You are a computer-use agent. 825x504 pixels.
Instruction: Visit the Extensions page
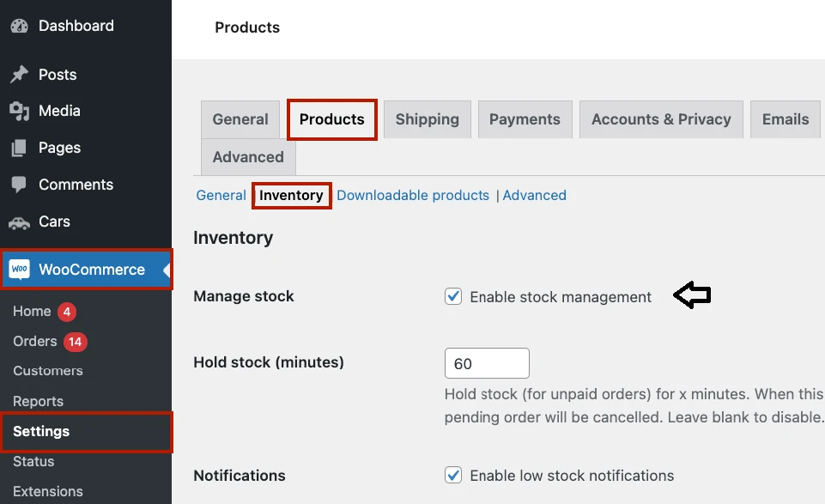(x=47, y=491)
